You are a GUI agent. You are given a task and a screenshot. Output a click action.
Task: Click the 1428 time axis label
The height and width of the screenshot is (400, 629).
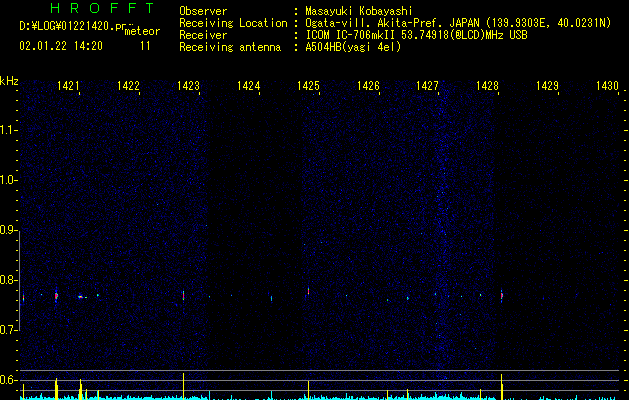487,85
